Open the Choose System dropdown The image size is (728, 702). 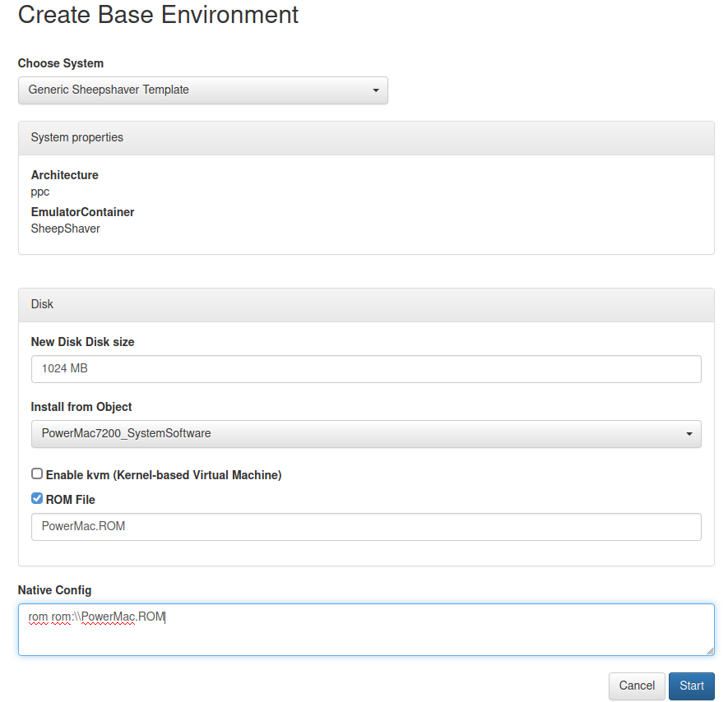pyautogui.click(x=203, y=90)
